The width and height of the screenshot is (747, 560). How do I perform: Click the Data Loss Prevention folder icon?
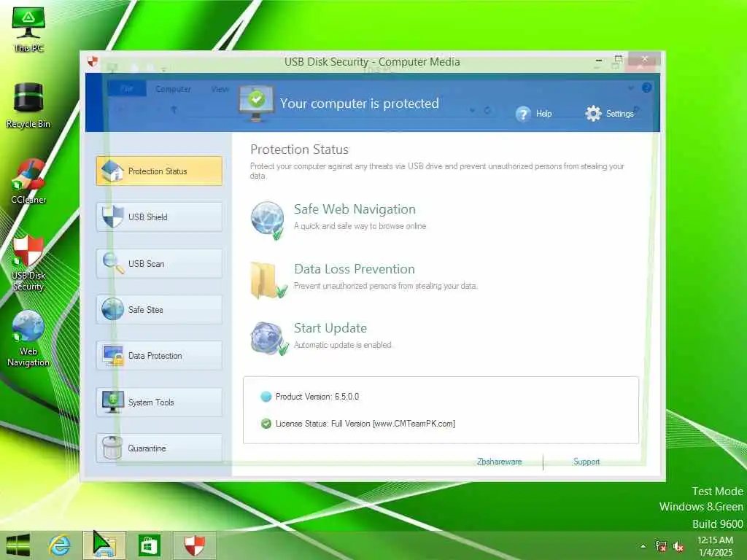[268, 280]
